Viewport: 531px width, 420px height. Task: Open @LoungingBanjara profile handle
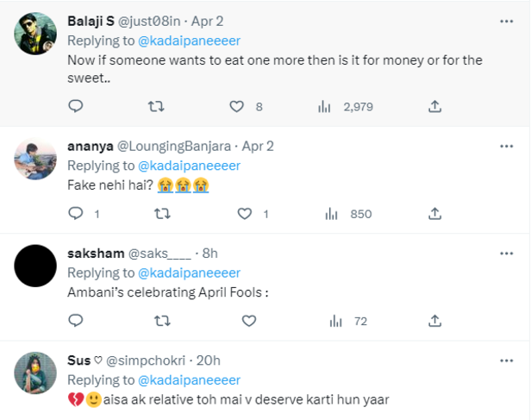click(x=174, y=147)
